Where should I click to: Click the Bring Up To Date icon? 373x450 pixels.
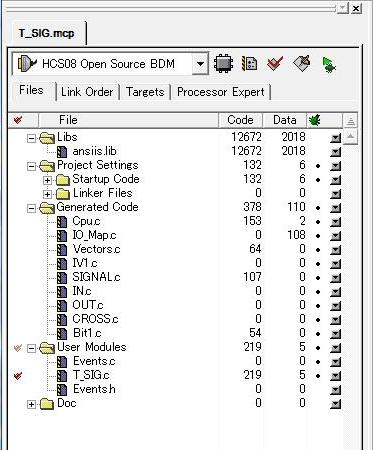click(302, 63)
